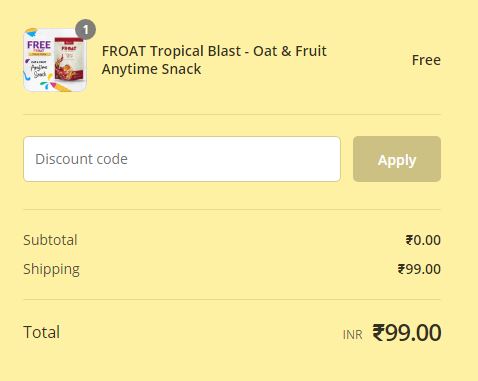Image resolution: width=478 pixels, height=381 pixels.
Task: Click the Anytime Snack line of product name
Action: pos(151,69)
